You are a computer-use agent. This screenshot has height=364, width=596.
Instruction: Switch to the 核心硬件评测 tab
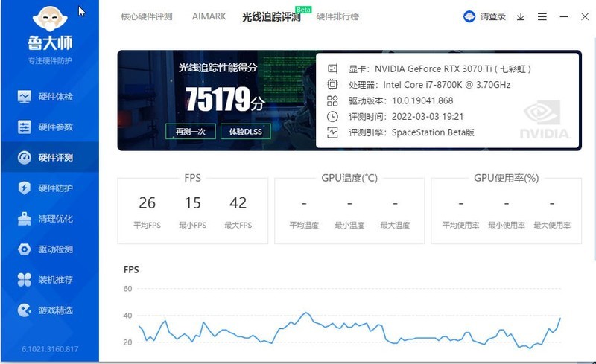tap(147, 16)
